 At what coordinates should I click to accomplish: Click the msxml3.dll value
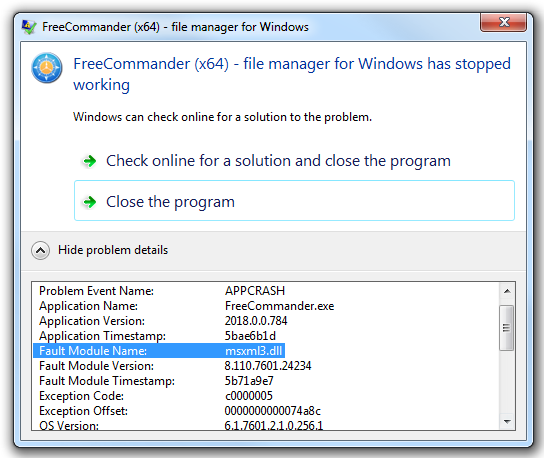pos(254,351)
